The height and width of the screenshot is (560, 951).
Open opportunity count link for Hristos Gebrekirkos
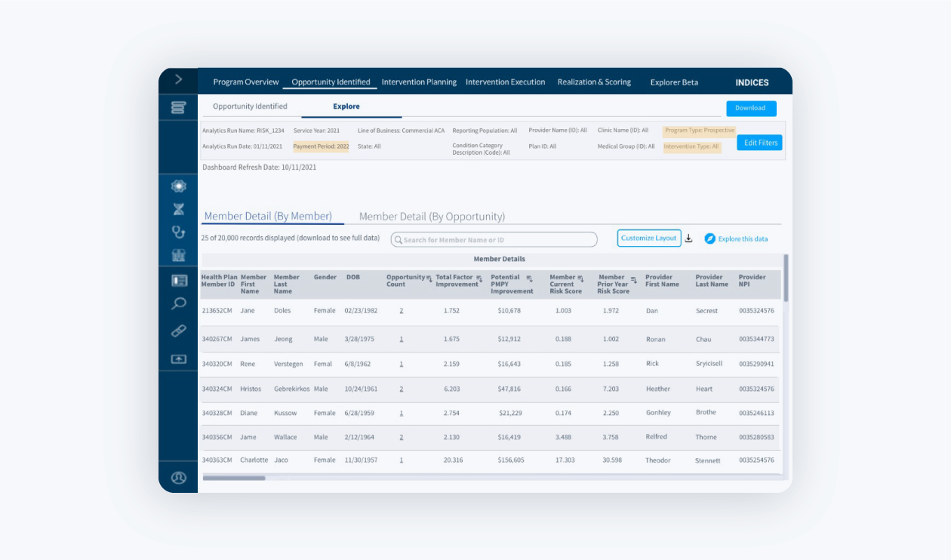(x=402, y=389)
